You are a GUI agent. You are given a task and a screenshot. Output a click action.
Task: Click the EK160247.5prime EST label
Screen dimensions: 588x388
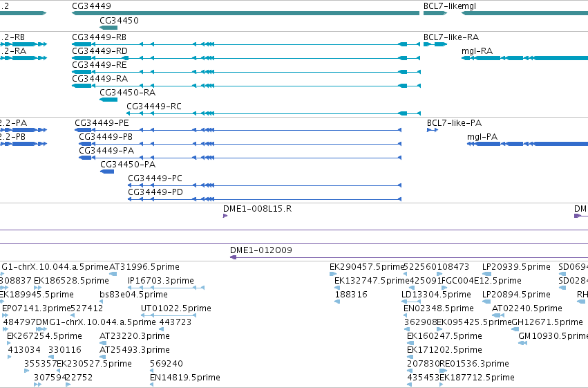tap(444, 336)
